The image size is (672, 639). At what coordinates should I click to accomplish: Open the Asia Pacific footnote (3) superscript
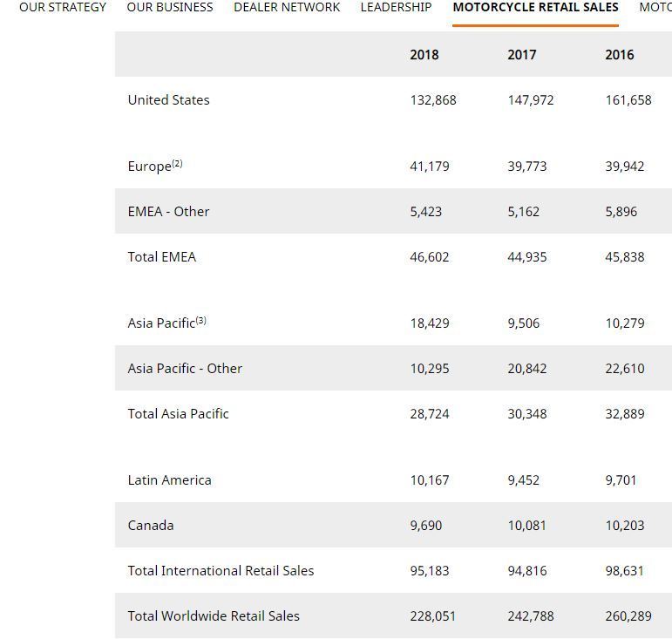201,320
